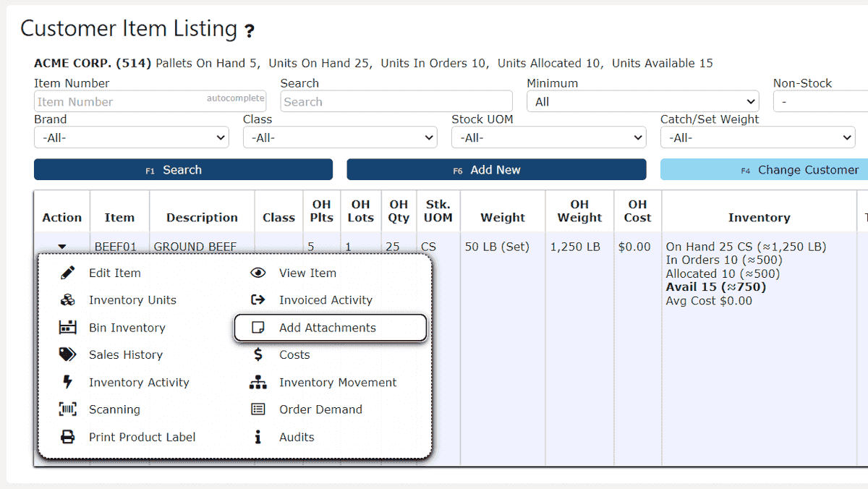
Task: Click the printer icon beside Print Product Label
Action: [x=67, y=437]
